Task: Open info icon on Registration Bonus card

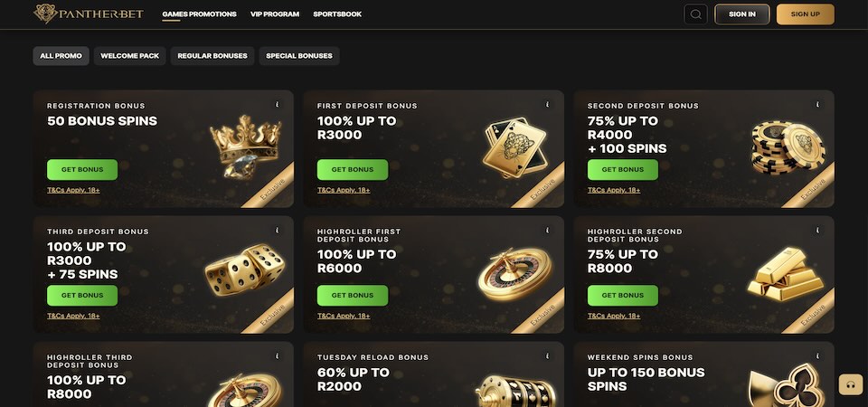Action: click(x=277, y=105)
